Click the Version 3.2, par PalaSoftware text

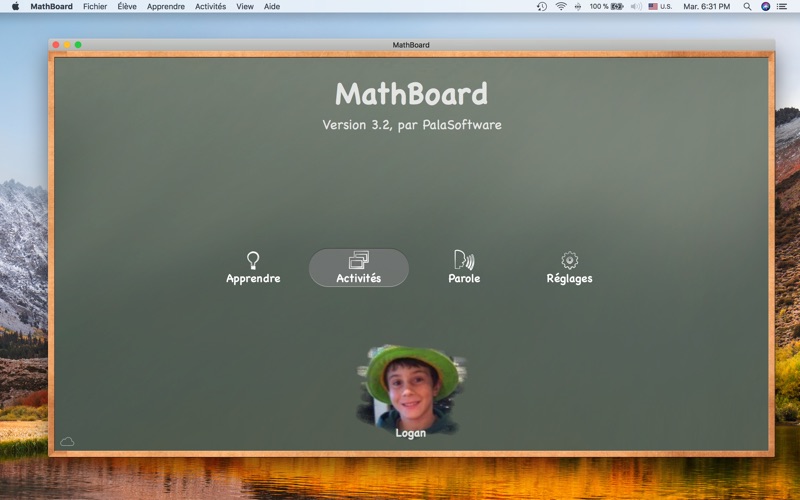tap(412, 125)
